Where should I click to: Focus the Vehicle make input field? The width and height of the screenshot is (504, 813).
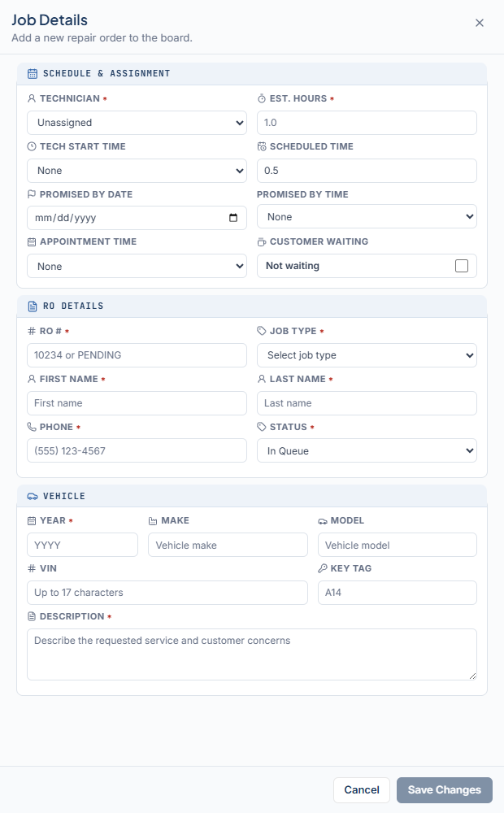(228, 545)
